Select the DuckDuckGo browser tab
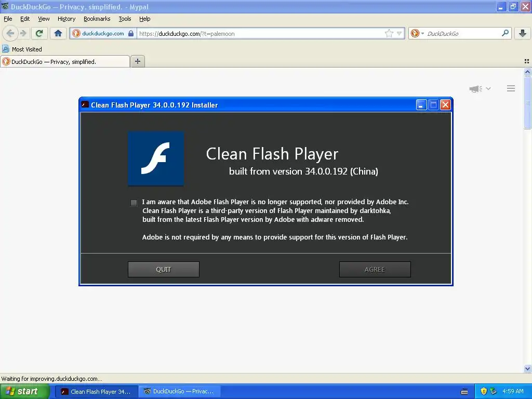Viewport: 532px width, 399px height. pyautogui.click(x=65, y=61)
